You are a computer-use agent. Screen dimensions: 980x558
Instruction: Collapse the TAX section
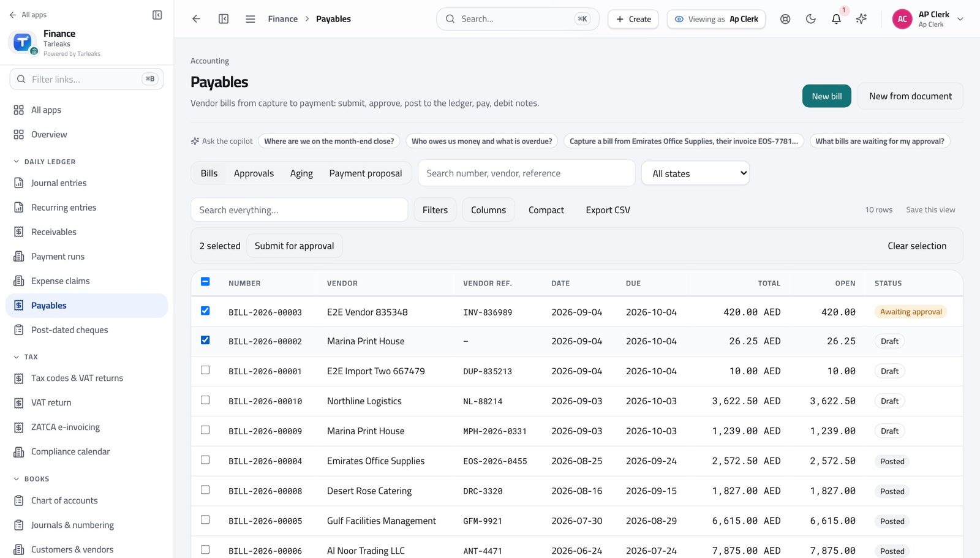26,356
